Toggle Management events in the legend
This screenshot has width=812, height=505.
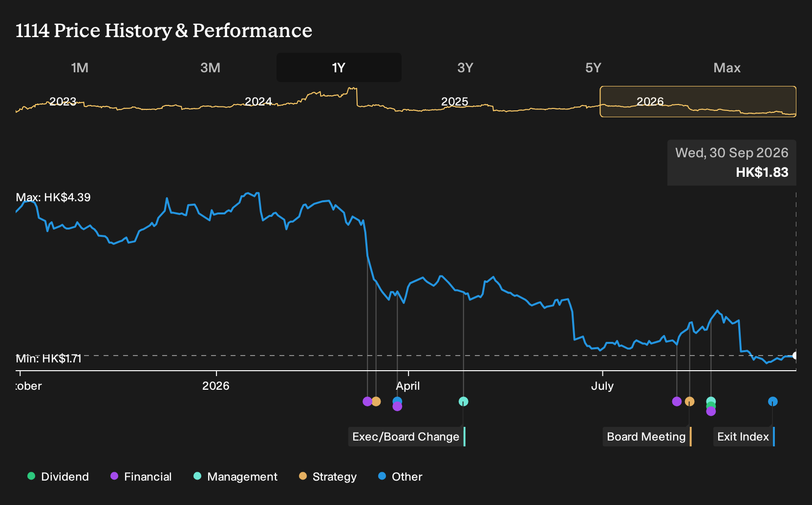tap(235, 476)
